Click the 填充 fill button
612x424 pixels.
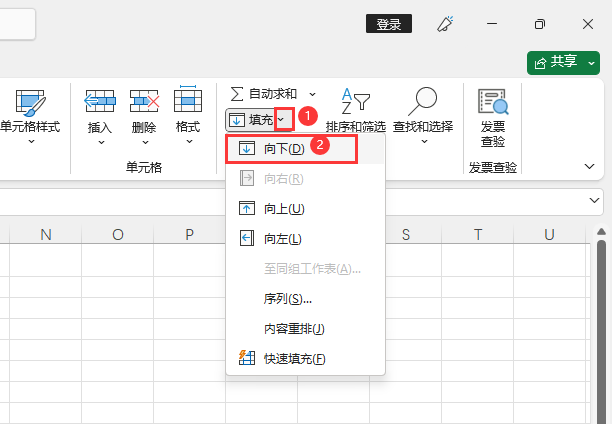coord(251,120)
